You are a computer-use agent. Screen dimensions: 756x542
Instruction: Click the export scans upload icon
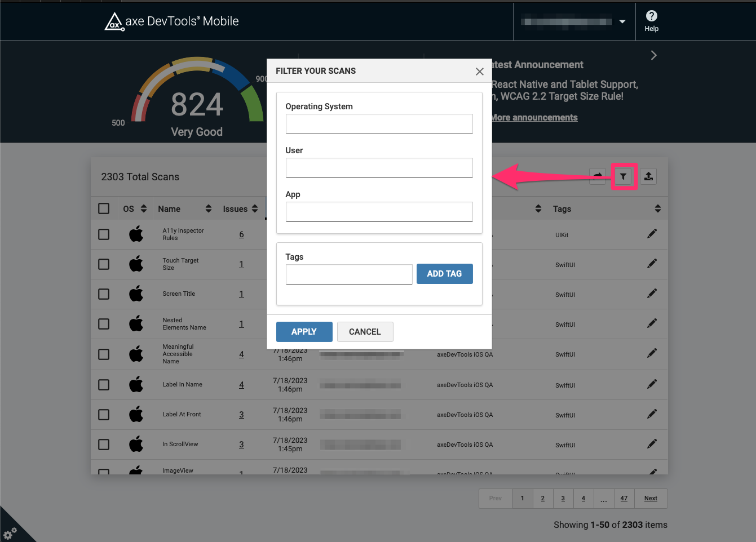tap(648, 176)
